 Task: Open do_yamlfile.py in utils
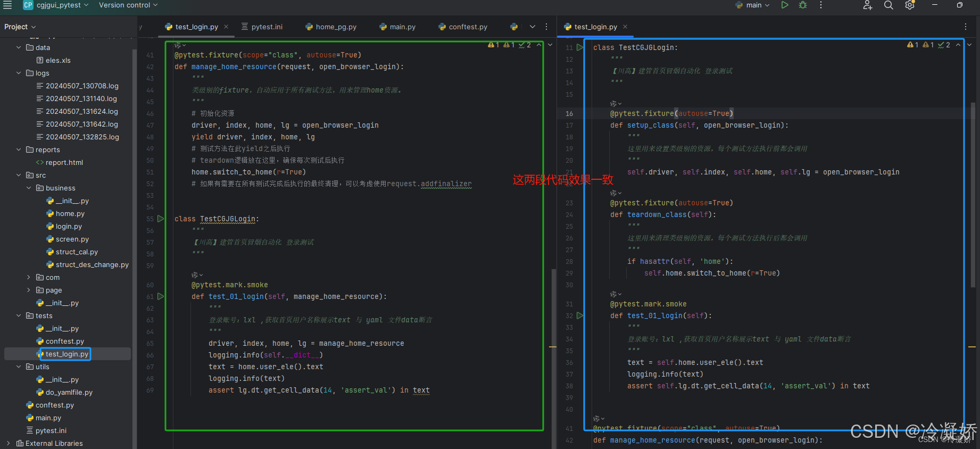coord(69,392)
